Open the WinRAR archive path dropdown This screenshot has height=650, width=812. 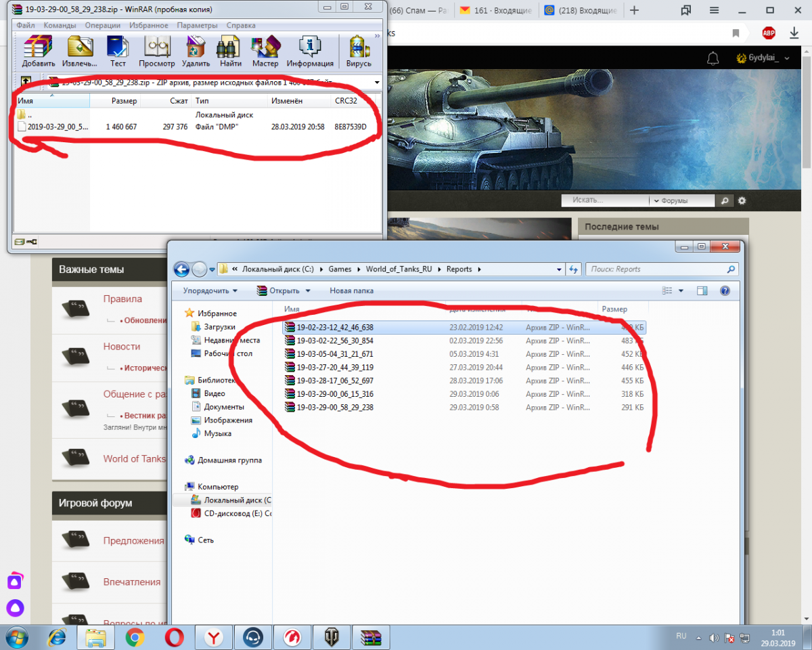click(376, 83)
